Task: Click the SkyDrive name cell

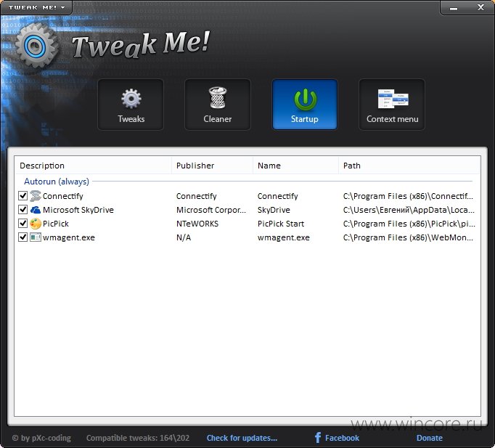Action: [x=274, y=210]
